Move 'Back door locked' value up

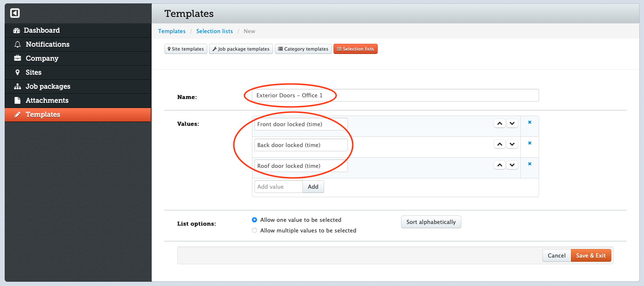click(500, 144)
